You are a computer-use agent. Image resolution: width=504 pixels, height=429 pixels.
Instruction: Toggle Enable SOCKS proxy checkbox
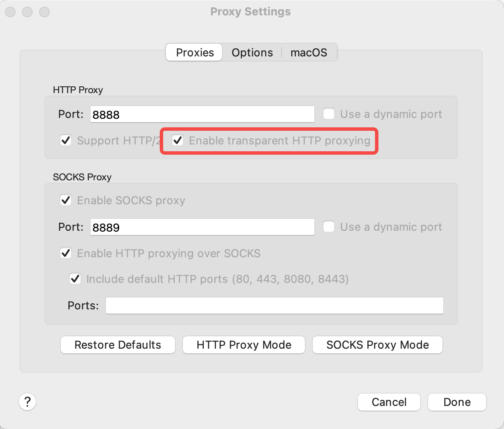pos(66,200)
